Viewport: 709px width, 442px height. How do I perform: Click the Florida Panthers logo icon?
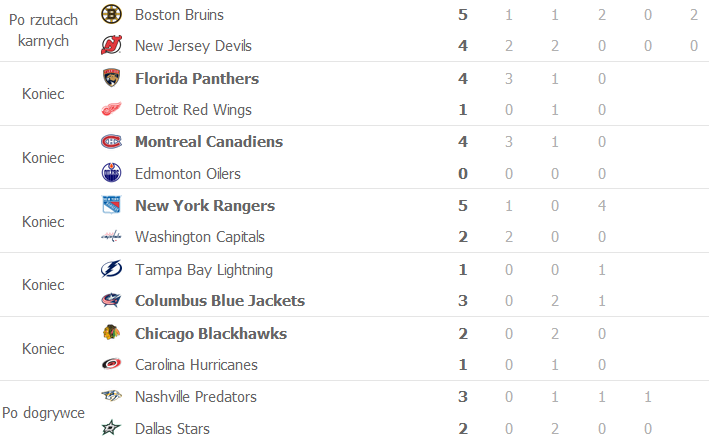(111, 78)
